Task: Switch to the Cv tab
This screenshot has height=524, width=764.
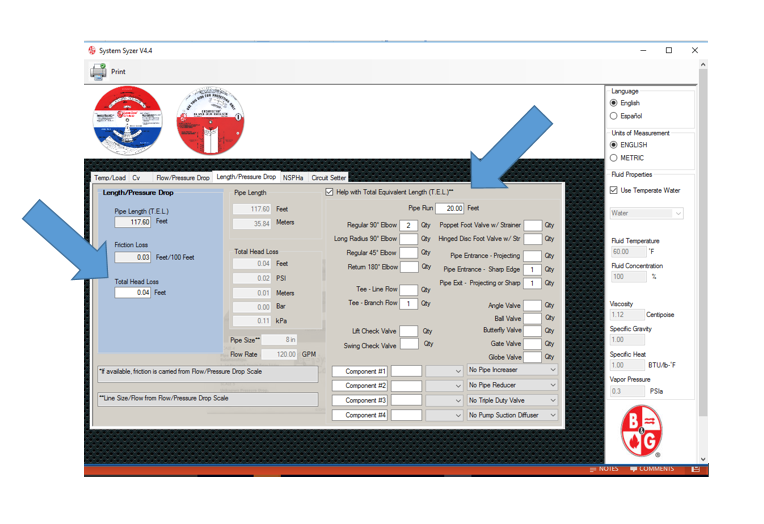Action: point(136,178)
